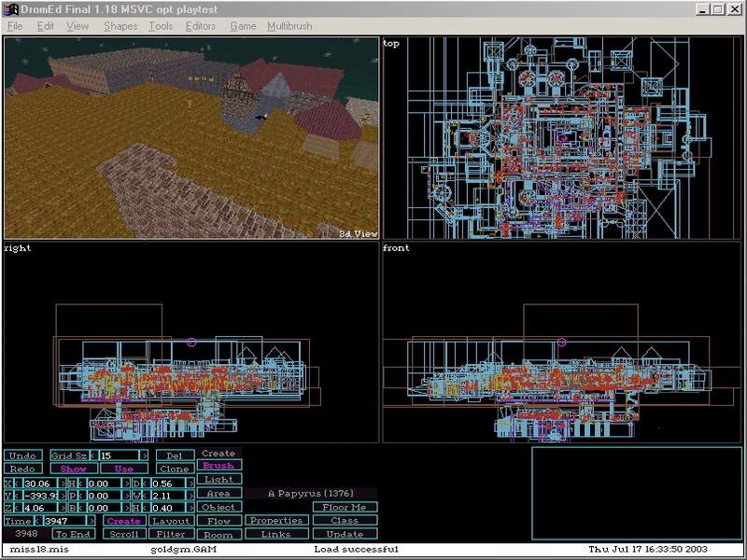Jump time with the To End button
This screenshot has height=560, width=747.
click(74, 534)
